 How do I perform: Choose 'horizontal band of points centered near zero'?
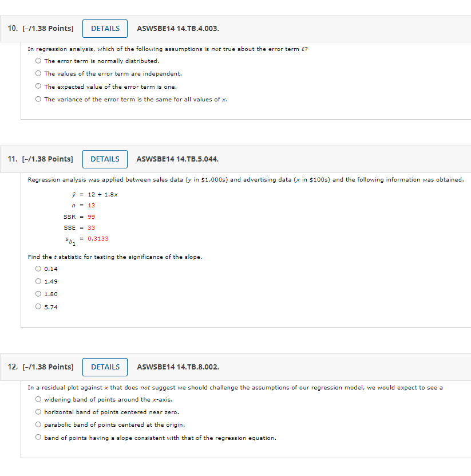pyautogui.click(x=38, y=412)
